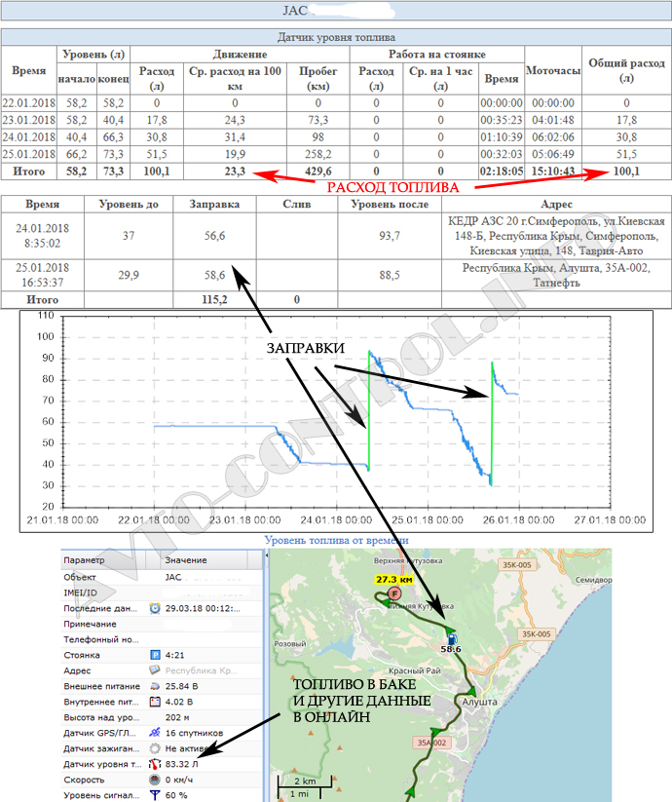Click the blue parking icon in Стоянка row
672x802 pixels.
[x=155, y=655]
